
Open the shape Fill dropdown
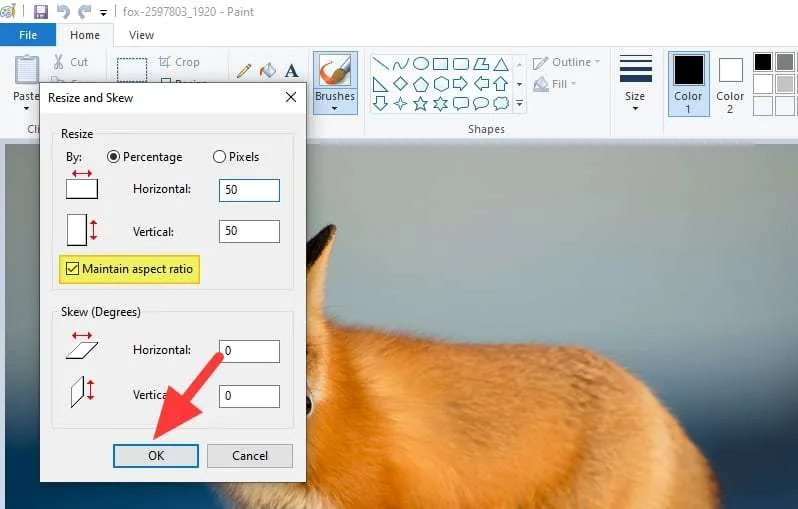coord(555,84)
